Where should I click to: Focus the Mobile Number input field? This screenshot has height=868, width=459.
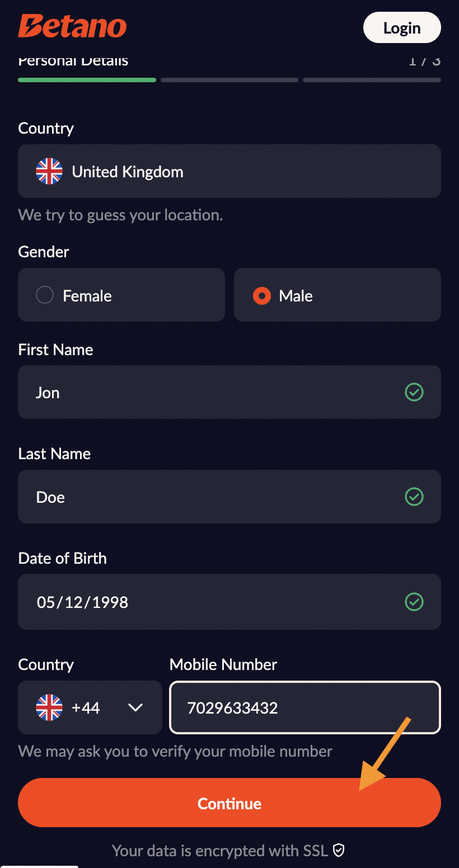click(x=305, y=707)
